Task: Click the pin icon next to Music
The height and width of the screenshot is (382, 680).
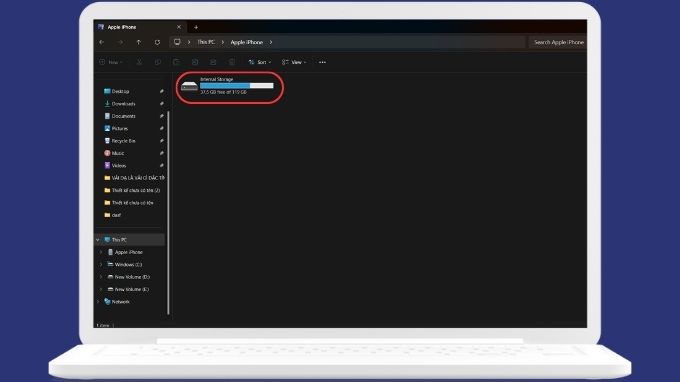Action: [x=161, y=153]
